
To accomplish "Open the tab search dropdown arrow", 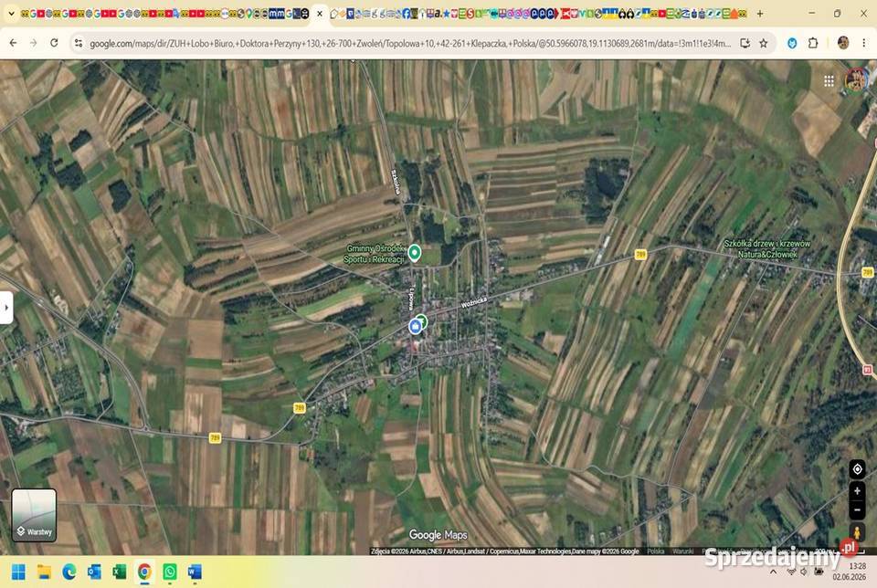I will (x=11, y=14).
